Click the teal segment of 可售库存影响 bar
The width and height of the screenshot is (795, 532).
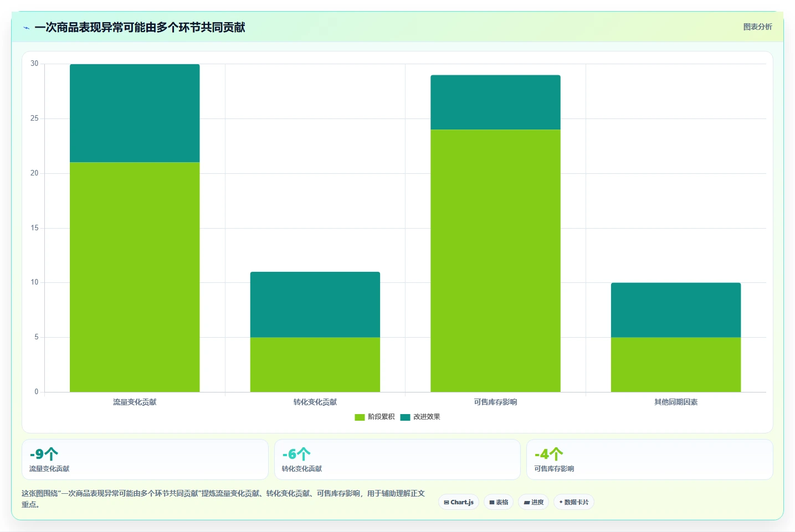(495, 102)
